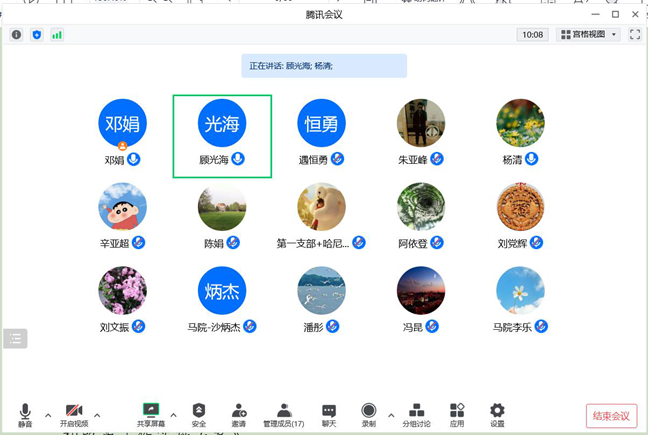Mute the microphone with 静音 button
Viewport: 648px width, 435px height.
(x=24, y=414)
